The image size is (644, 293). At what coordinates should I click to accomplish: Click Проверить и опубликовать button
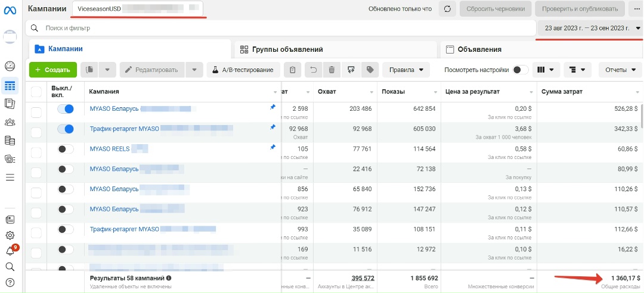[580, 8]
